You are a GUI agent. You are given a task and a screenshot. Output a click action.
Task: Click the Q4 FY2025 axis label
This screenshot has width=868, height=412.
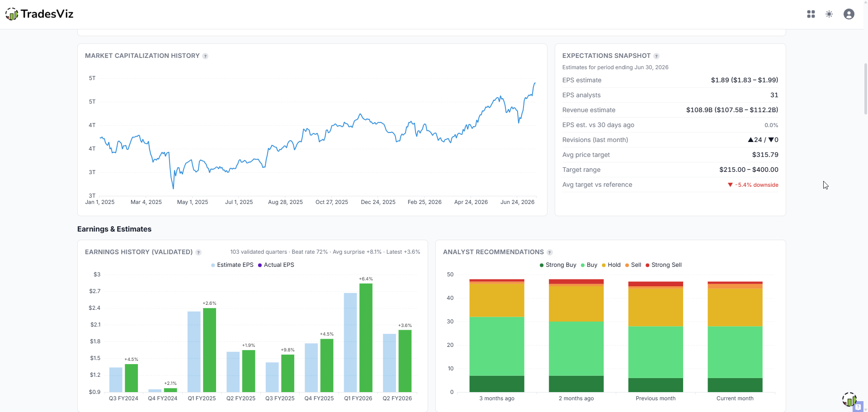(x=319, y=398)
